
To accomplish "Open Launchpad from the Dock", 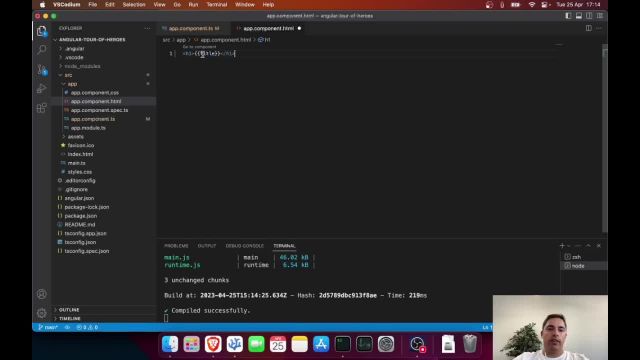I will click(191, 344).
